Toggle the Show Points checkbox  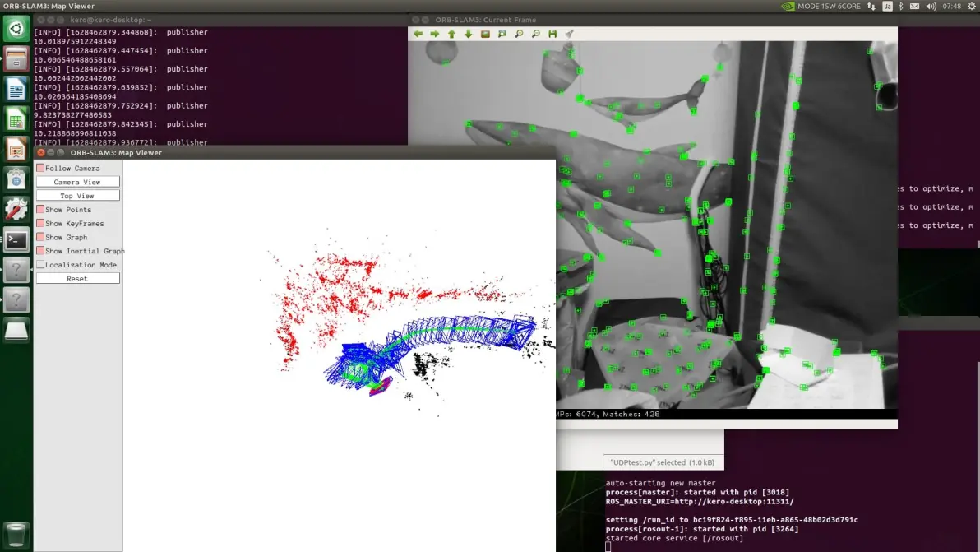[40, 210]
